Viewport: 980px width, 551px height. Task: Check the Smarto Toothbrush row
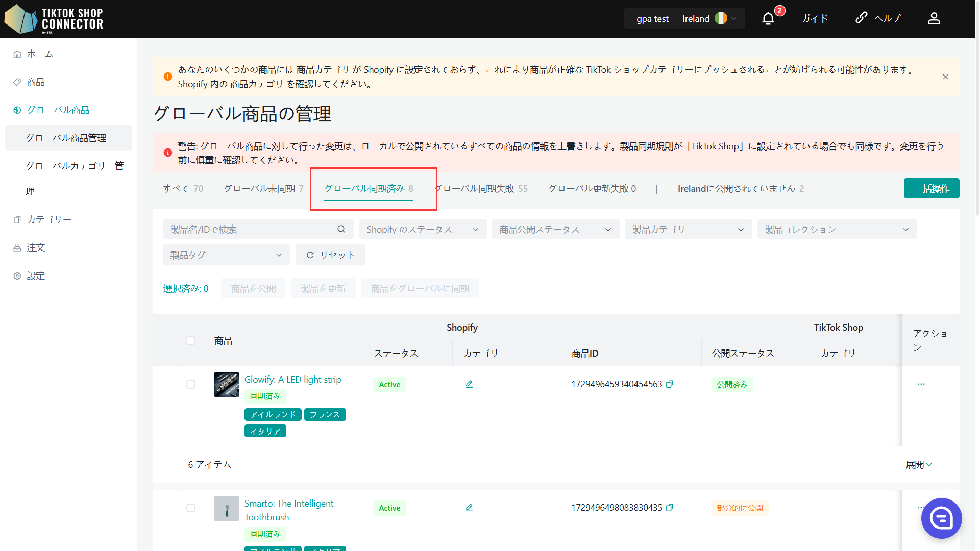click(191, 508)
